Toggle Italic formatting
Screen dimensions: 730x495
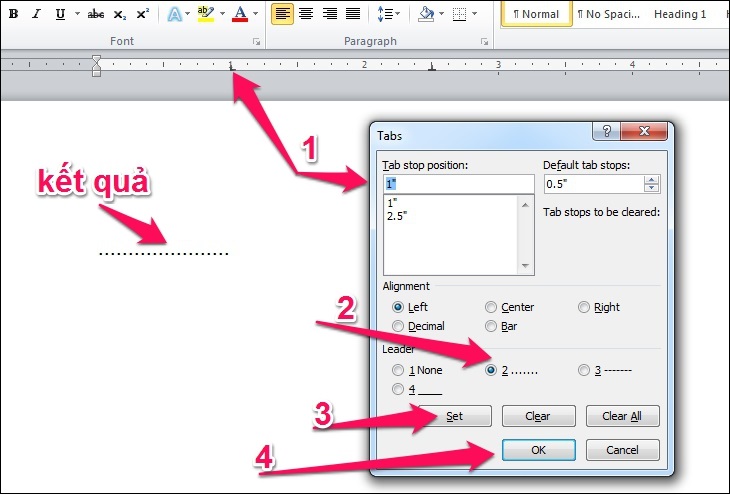(36, 14)
